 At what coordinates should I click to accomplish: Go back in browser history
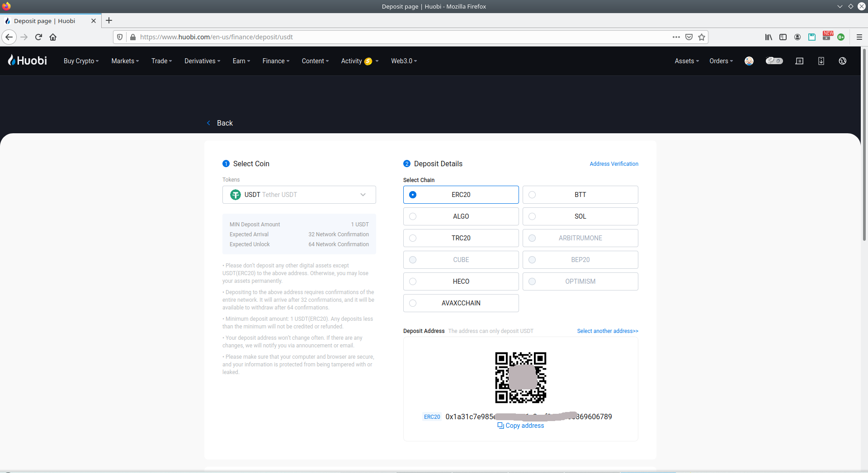click(9, 37)
